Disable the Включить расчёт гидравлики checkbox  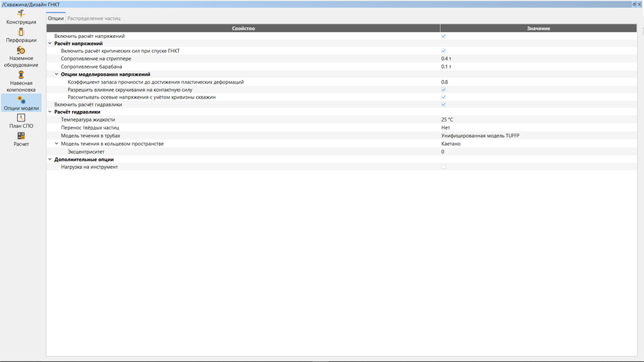coord(444,104)
